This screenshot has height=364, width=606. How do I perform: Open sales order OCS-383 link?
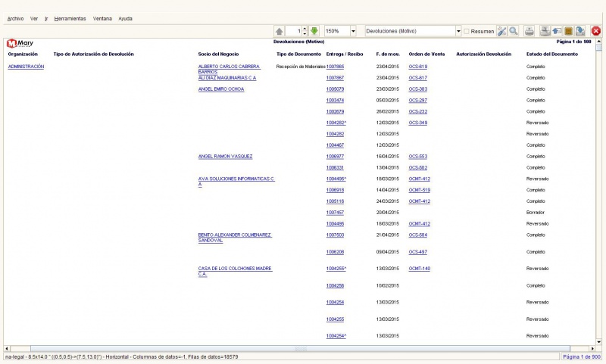pyautogui.click(x=418, y=89)
